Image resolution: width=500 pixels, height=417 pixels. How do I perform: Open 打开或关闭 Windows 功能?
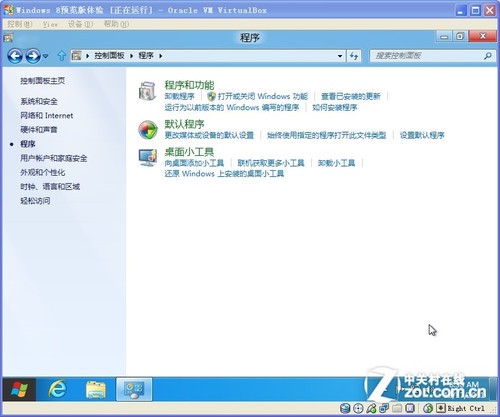pos(263,97)
